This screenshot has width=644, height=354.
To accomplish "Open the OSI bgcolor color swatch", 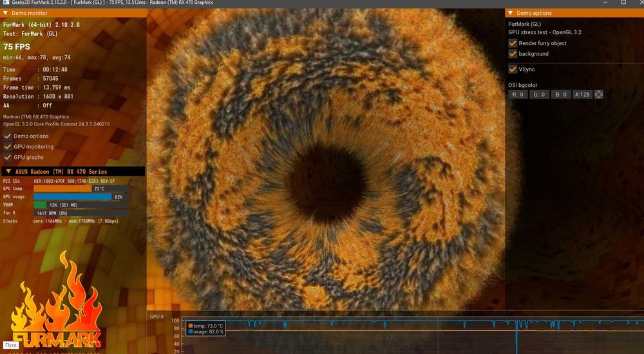I will 599,95.
